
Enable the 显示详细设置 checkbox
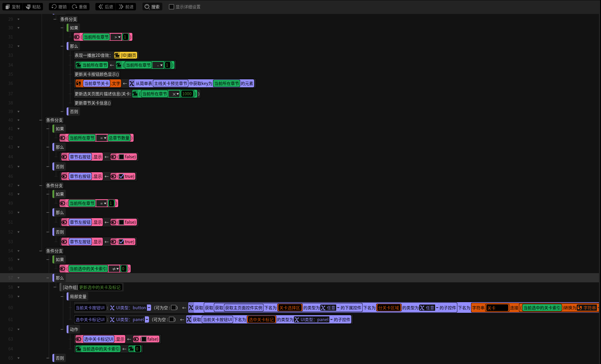(172, 7)
